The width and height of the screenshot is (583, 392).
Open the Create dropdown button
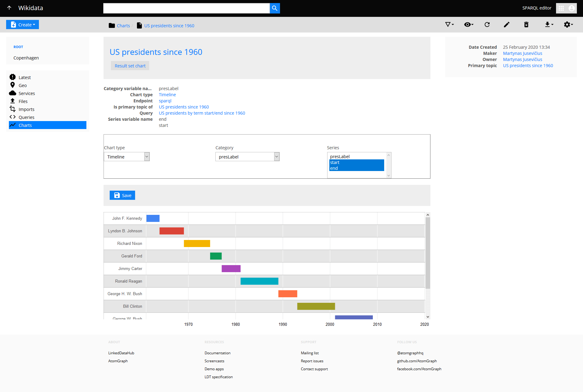(x=22, y=25)
